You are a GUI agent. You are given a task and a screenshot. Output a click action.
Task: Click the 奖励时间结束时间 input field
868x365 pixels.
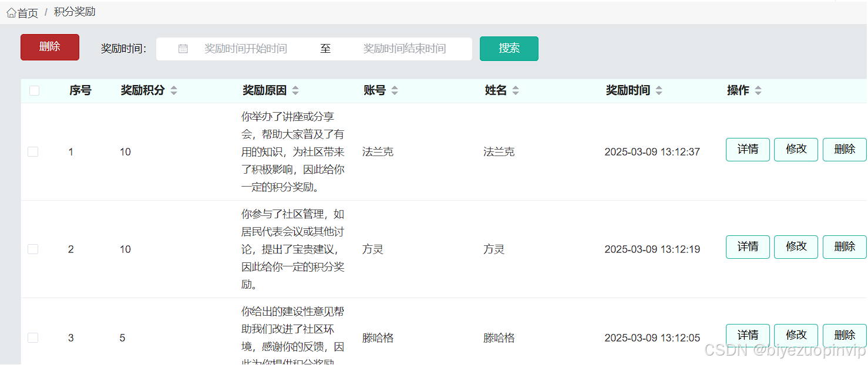point(405,49)
